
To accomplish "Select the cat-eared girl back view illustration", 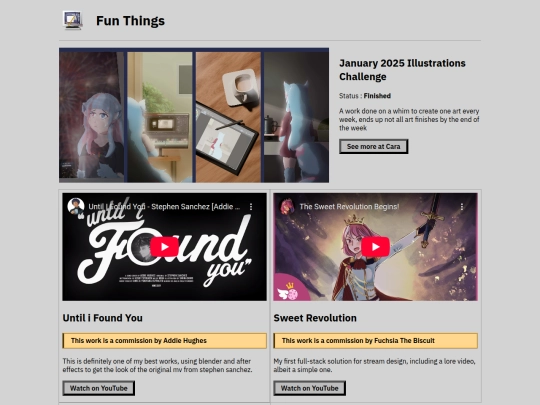I will 297,117.
